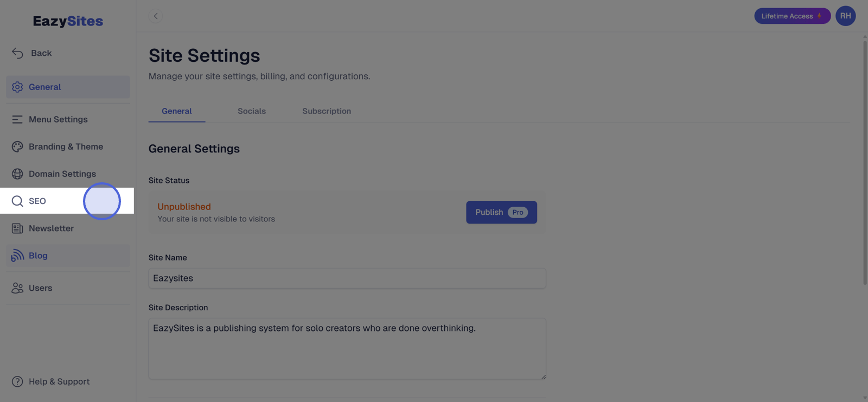Viewport: 868px width, 402px height.
Task: Click the Back arrow icon in sidebar
Action: click(17, 53)
